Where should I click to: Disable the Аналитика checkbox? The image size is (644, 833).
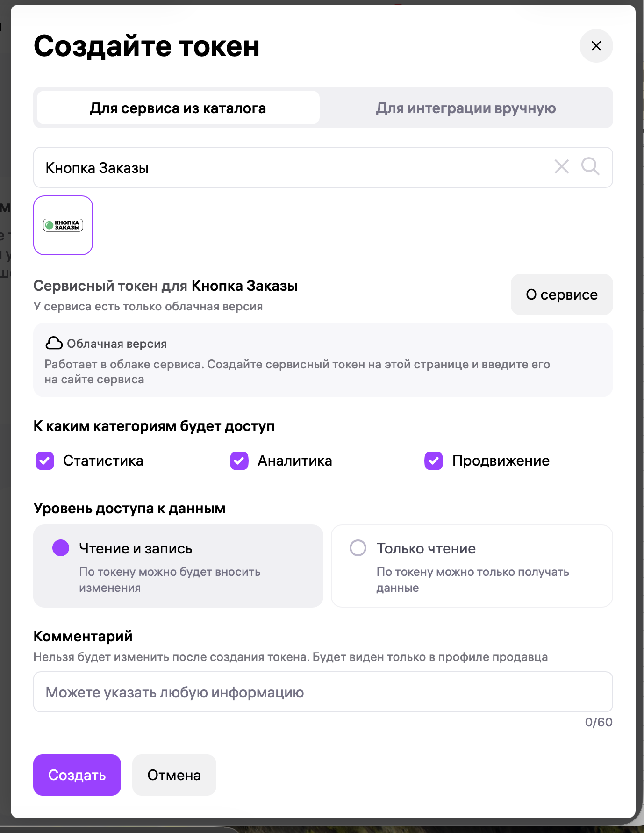(239, 461)
